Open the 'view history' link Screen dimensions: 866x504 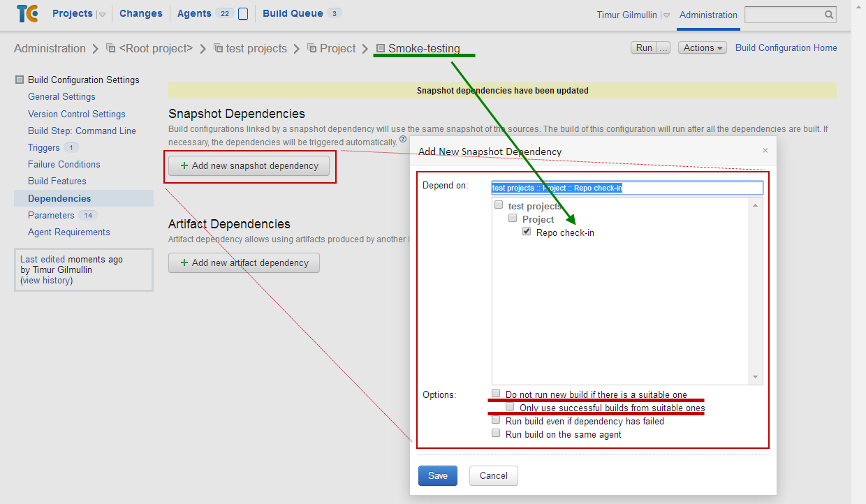(45, 280)
